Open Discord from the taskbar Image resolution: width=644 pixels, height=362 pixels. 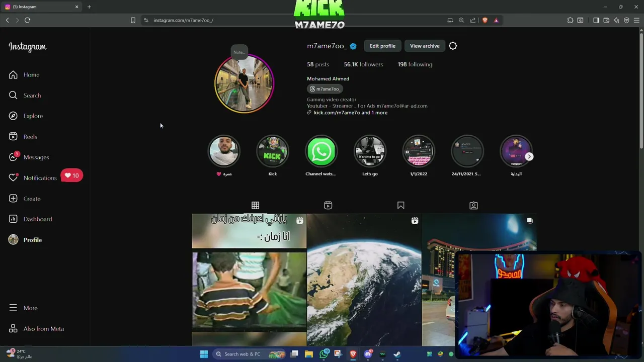(368, 354)
